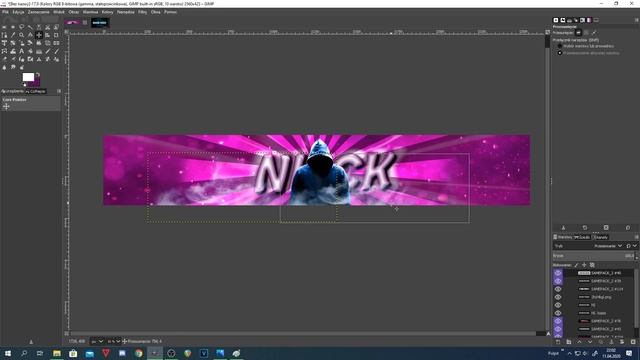Select the Fuzzy Select wand tool
Screen dimensions: 640x360
[x=30, y=27]
